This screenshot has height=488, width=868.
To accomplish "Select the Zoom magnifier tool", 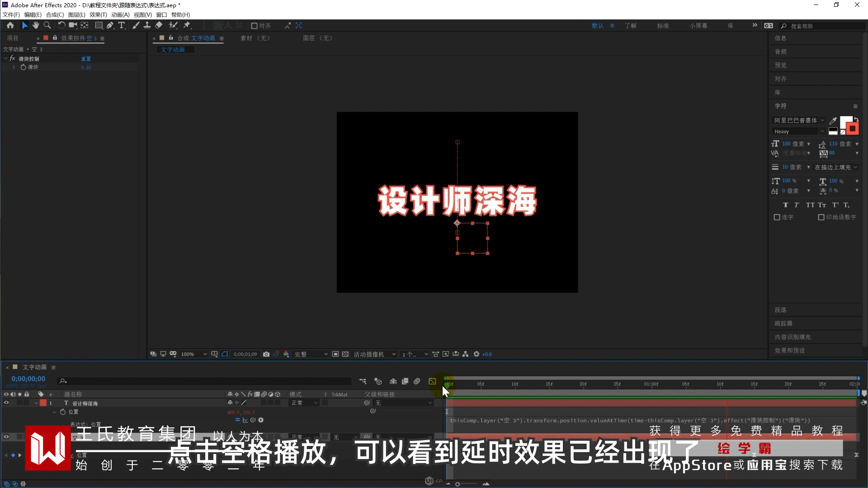I will (47, 25).
